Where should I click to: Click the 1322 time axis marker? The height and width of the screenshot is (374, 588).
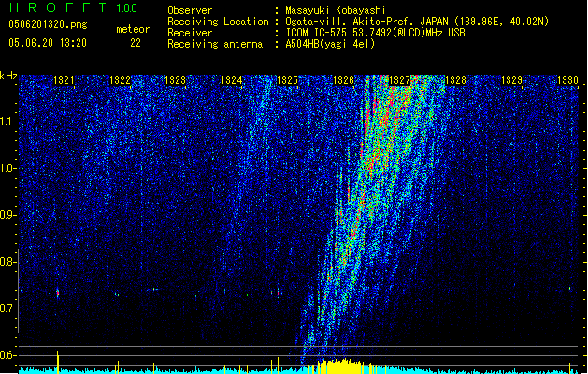(120, 80)
